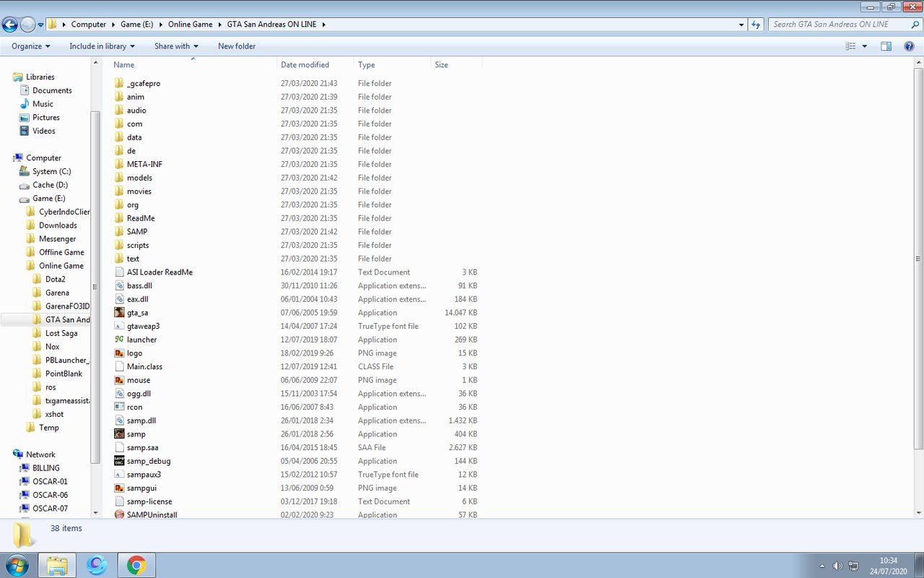Select the mouse PNG image icon
The width and height of the screenshot is (924, 578).
pos(120,380)
